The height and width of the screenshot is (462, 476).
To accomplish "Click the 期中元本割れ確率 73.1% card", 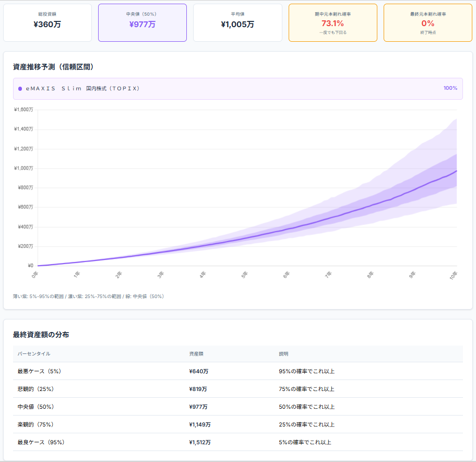I will [332, 23].
